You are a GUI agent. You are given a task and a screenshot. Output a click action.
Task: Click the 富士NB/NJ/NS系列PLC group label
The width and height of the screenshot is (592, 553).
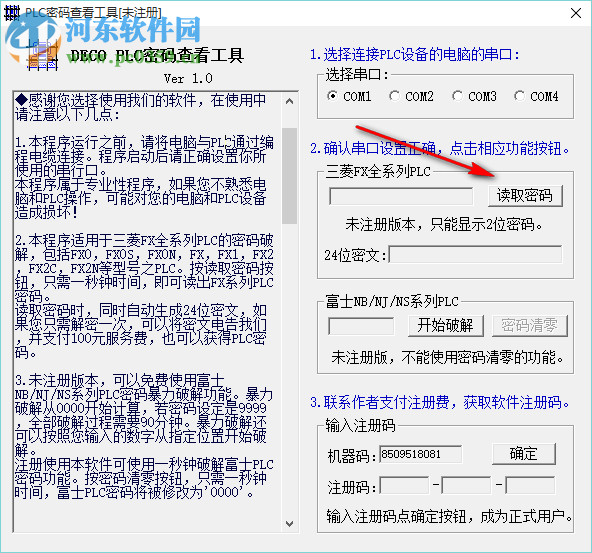pyautogui.click(x=392, y=302)
